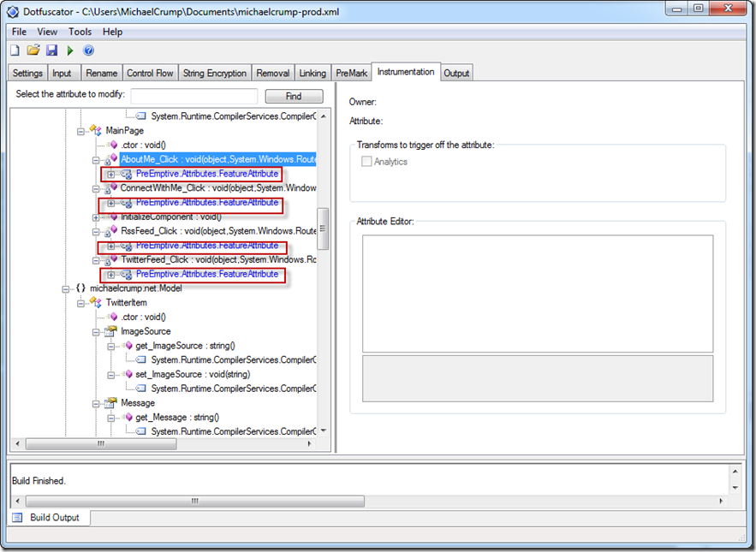Image resolution: width=756 pixels, height=552 pixels.
Task: Open the File menu
Action: click(x=20, y=32)
